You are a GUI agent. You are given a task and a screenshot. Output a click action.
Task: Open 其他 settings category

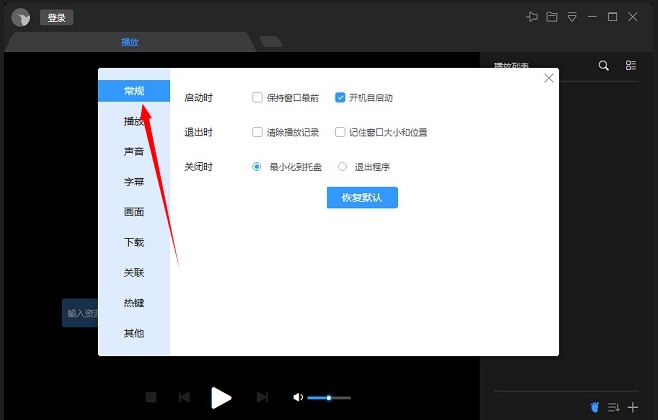tap(134, 334)
